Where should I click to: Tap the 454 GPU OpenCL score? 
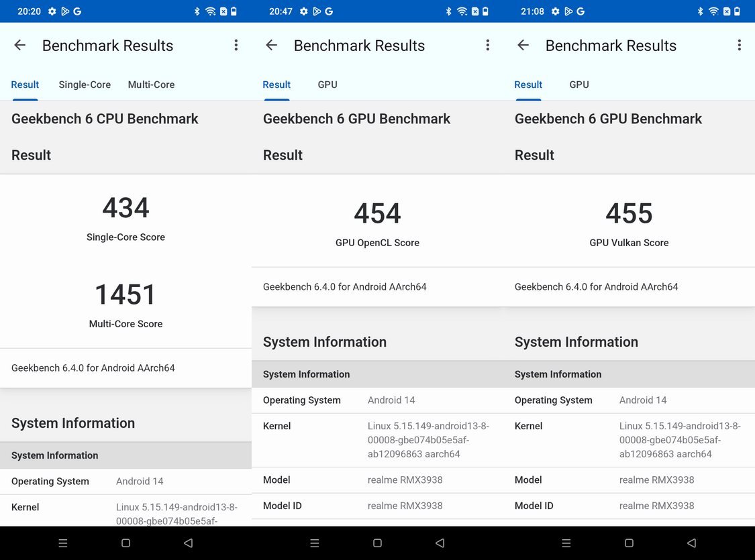pos(377,213)
